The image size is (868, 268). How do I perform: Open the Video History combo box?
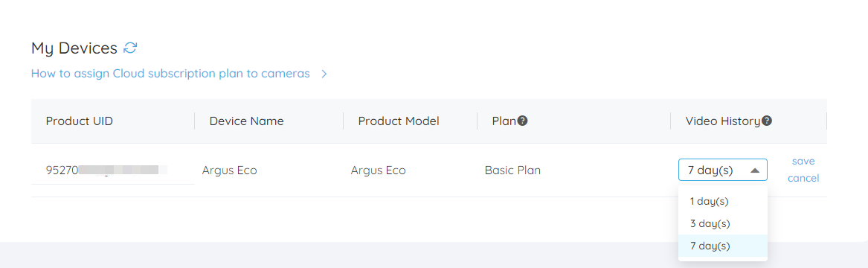click(x=722, y=170)
